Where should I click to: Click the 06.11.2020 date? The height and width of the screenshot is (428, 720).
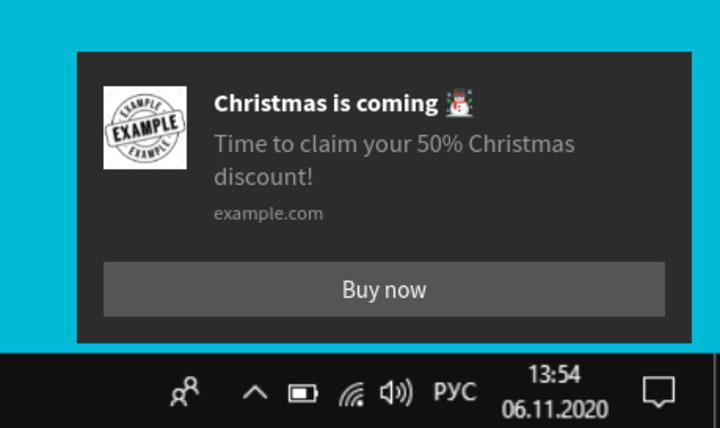coord(555,409)
